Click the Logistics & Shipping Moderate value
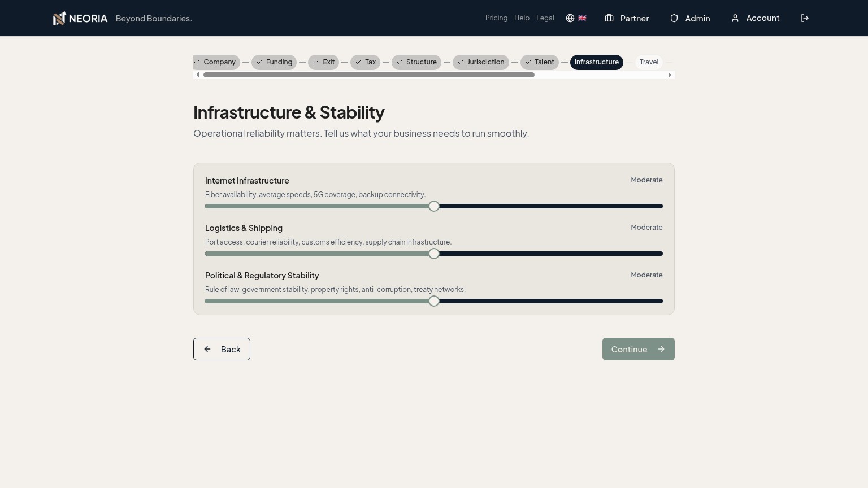 [646, 228]
